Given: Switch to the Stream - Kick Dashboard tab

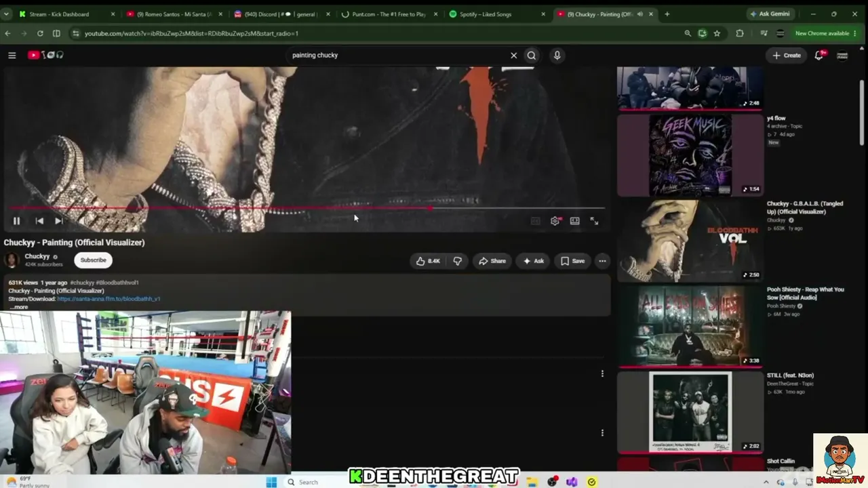Looking at the screenshot, I should [x=66, y=14].
